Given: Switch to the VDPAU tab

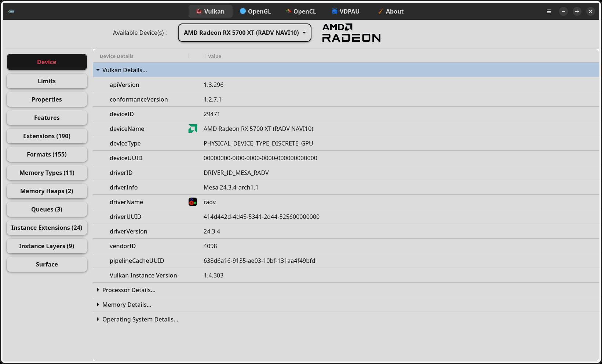Looking at the screenshot, I should coord(345,11).
